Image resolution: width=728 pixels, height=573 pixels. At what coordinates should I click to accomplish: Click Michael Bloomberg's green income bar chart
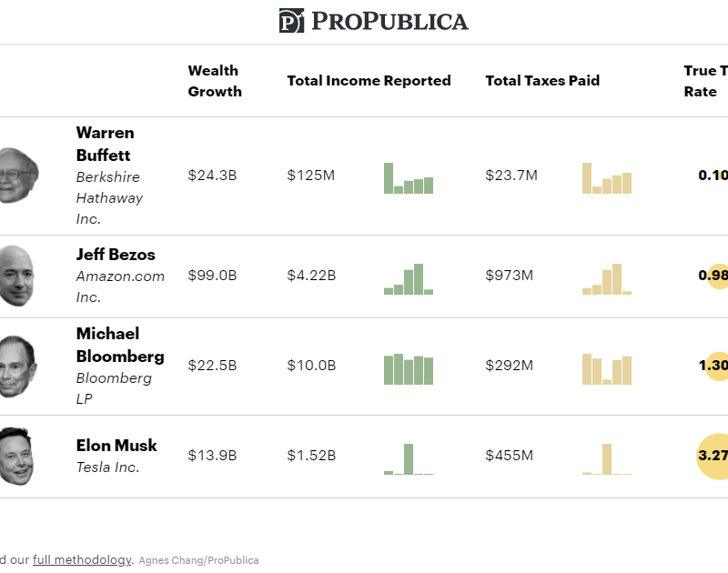click(409, 368)
